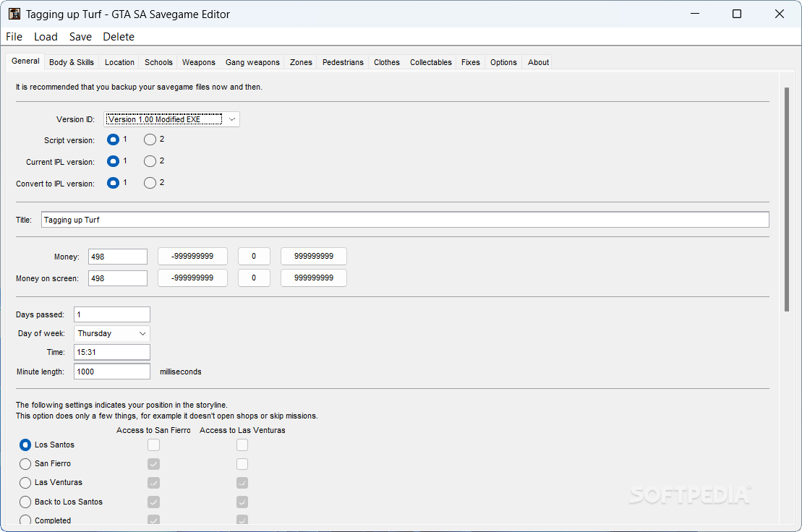Click the Money value field
802x532 pixels.
point(118,257)
